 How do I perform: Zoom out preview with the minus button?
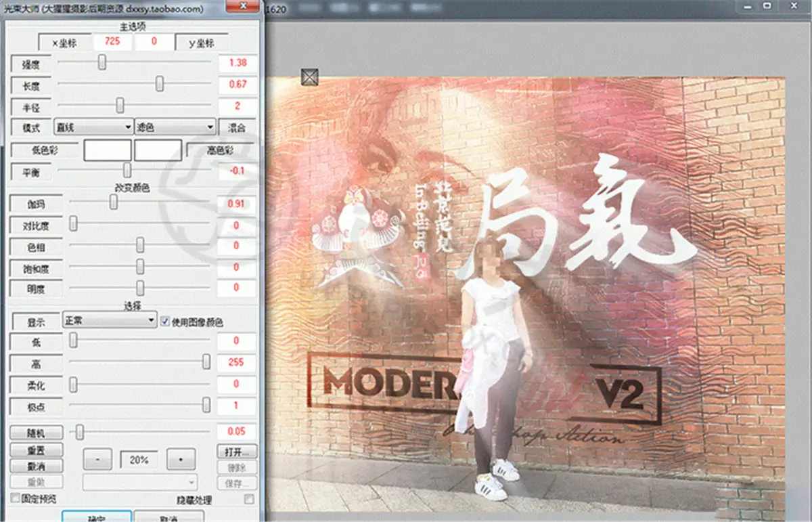[x=99, y=459]
